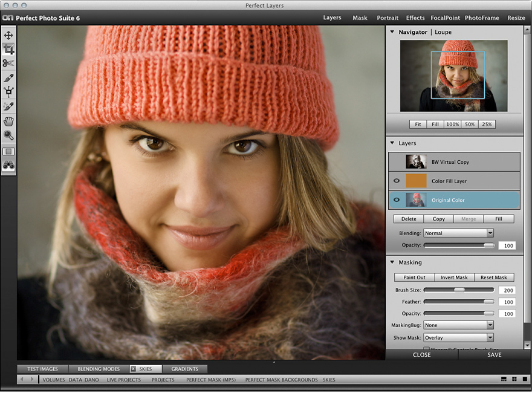Click the Brush Size value field
This screenshot has height=393, width=532.
[507, 290]
